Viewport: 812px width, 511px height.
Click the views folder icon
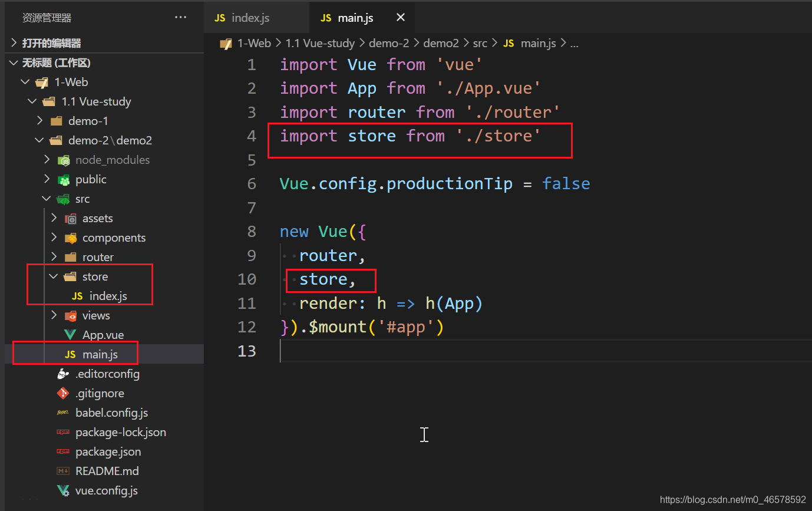70,315
